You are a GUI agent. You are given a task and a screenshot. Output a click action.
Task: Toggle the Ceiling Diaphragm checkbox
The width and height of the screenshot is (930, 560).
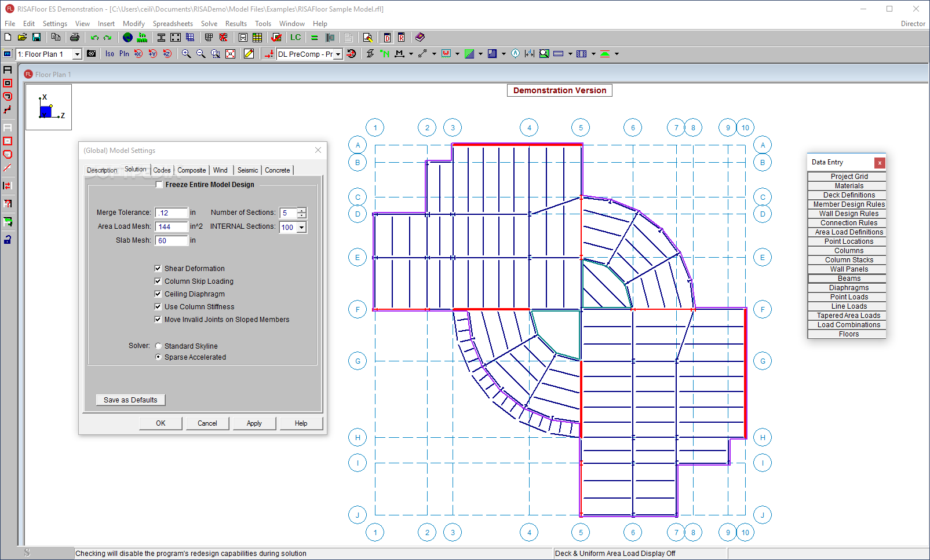[x=158, y=294]
